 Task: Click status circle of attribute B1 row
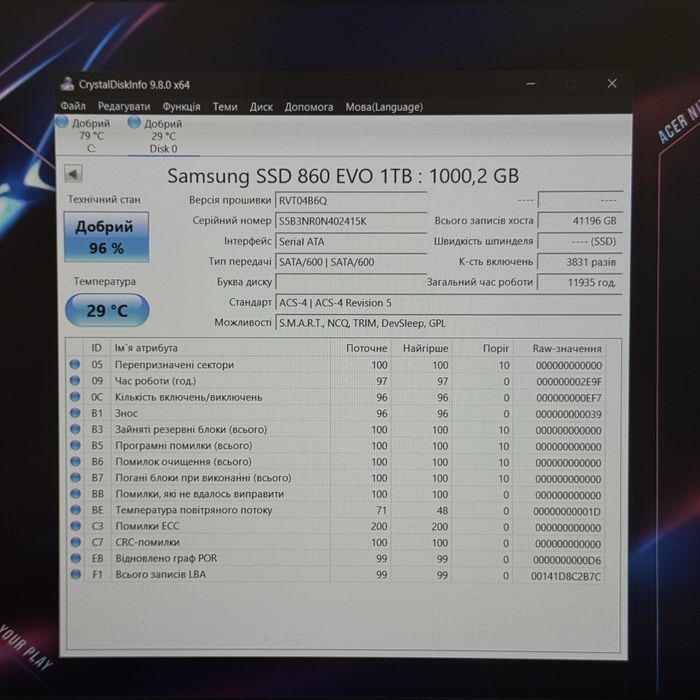(x=75, y=413)
